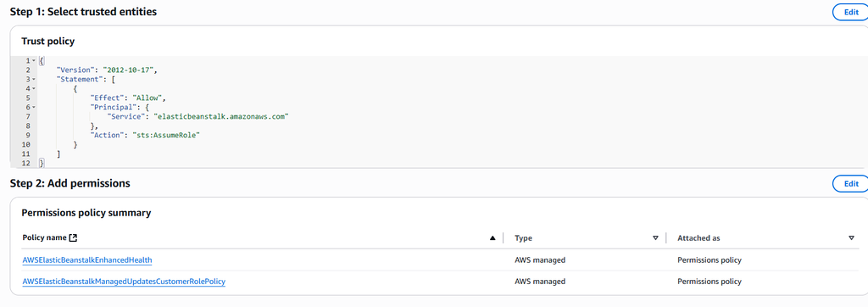
Task: Open AWSElasticBeanstalkEnhancedHealth policy link
Action: click(x=87, y=260)
